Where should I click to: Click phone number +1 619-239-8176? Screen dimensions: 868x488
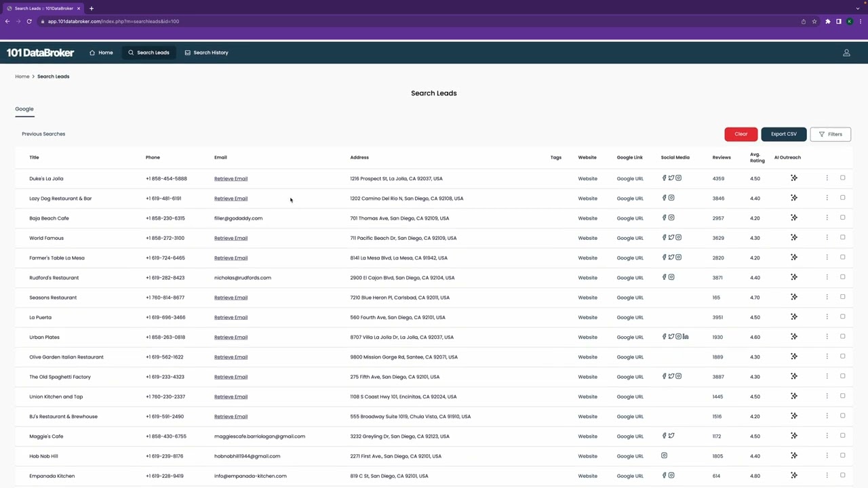(164, 456)
